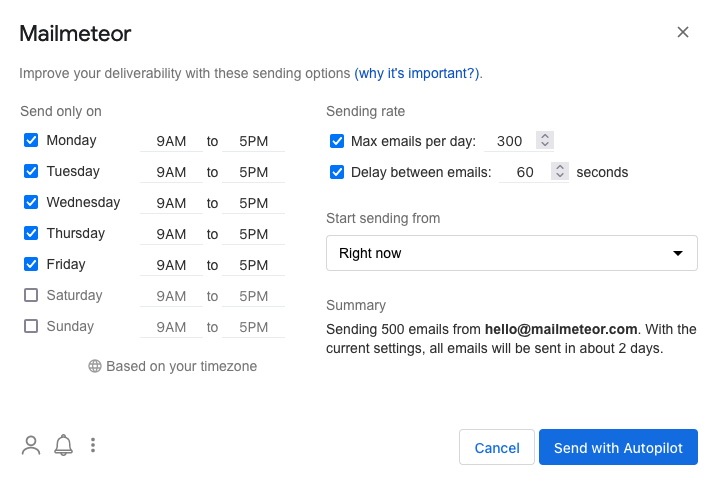
Task: Open the Tuesday end time 5PM selector
Action: 253,172
